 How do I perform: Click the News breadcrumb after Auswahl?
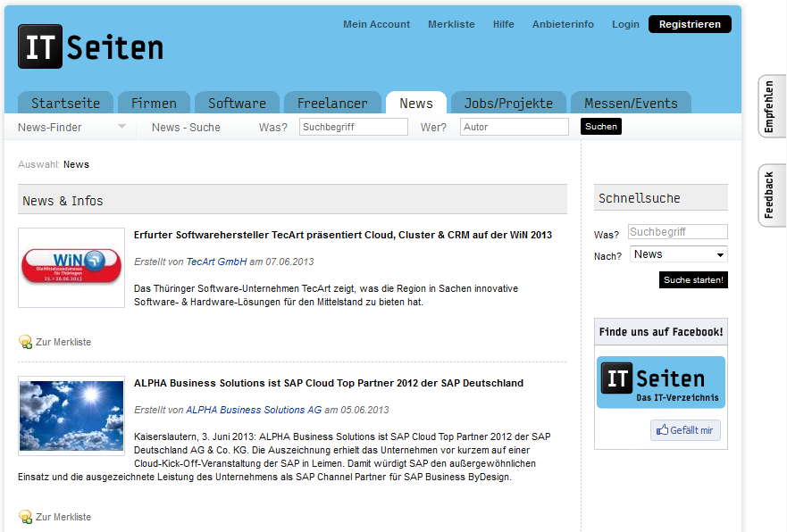tap(76, 164)
